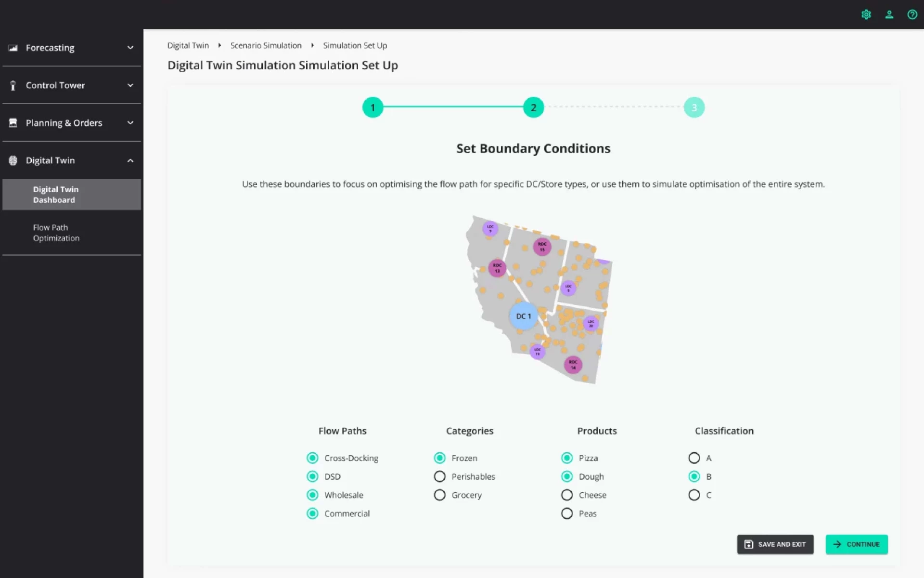Open the Forecasting menu label
This screenshot has width=924, height=578.
pyautogui.click(x=50, y=48)
